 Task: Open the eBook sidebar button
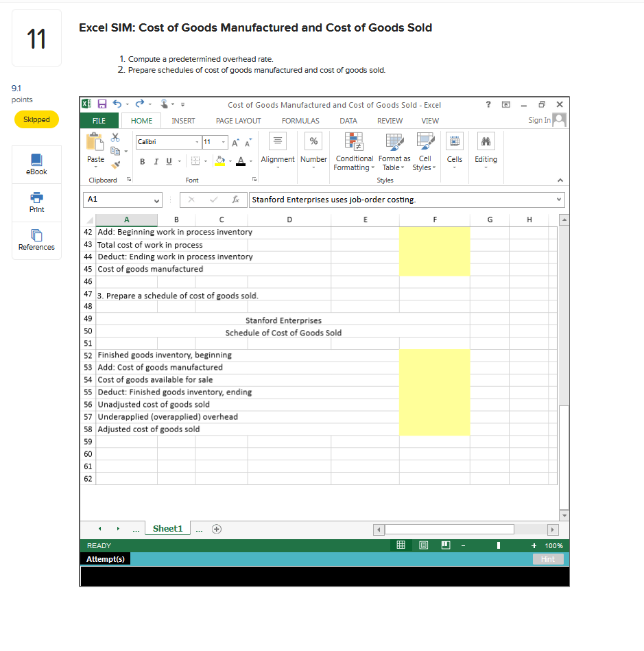pyautogui.click(x=36, y=165)
